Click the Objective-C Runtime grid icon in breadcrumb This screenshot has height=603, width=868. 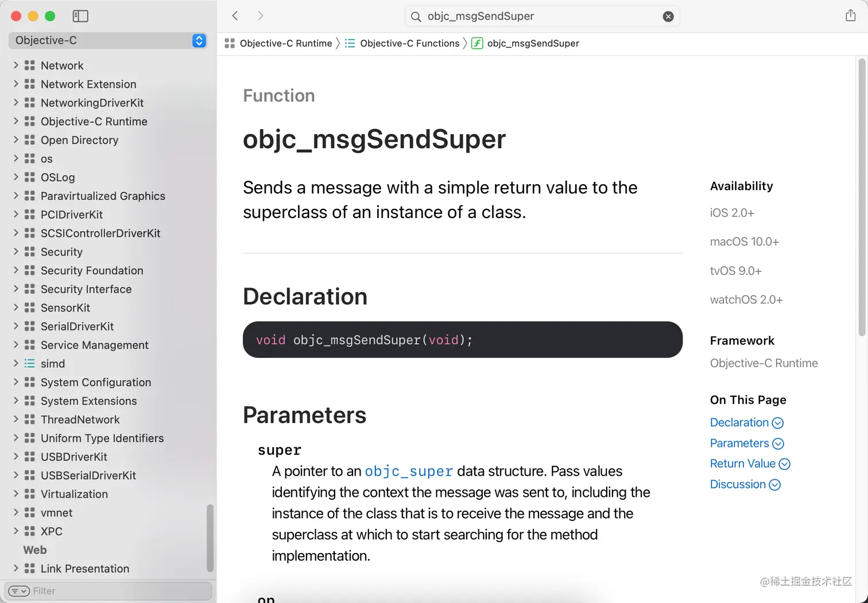pyautogui.click(x=230, y=44)
